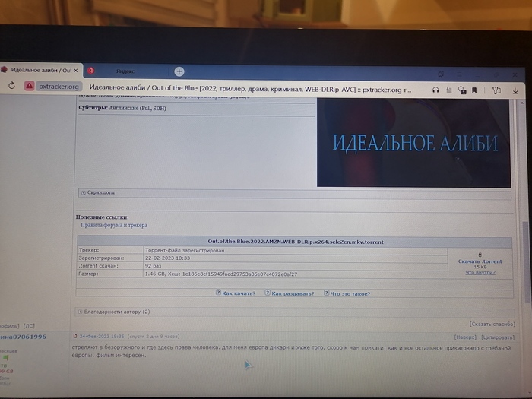Click the torrent file name Out.of.the.Blue.2022 header
Image resolution: width=532 pixels, height=399 pixels.
(x=295, y=242)
